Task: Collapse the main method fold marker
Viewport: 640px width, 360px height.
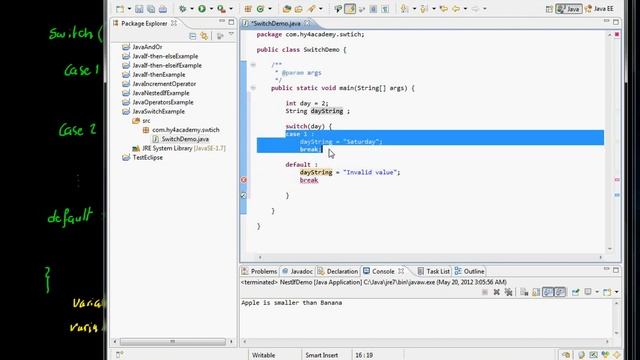Action: click(x=253, y=88)
